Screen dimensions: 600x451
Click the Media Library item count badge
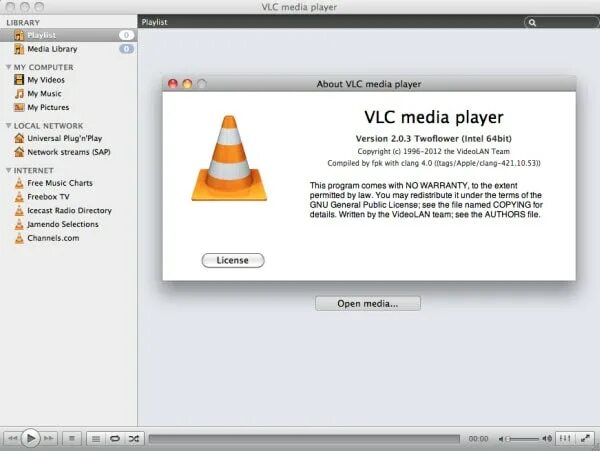click(126, 49)
